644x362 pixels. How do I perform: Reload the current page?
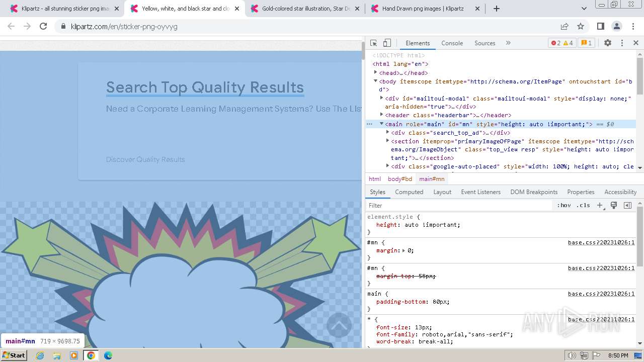coord(43,26)
